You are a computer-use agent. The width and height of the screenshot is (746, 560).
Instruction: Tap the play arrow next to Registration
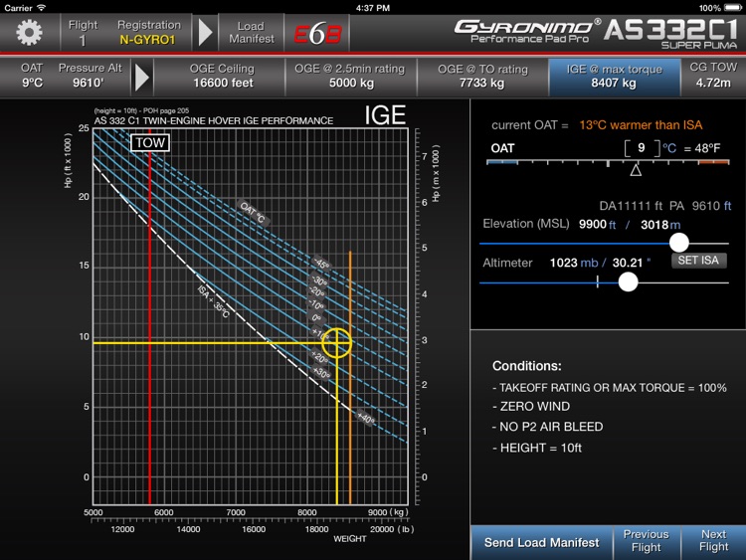click(x=205, y=33)
